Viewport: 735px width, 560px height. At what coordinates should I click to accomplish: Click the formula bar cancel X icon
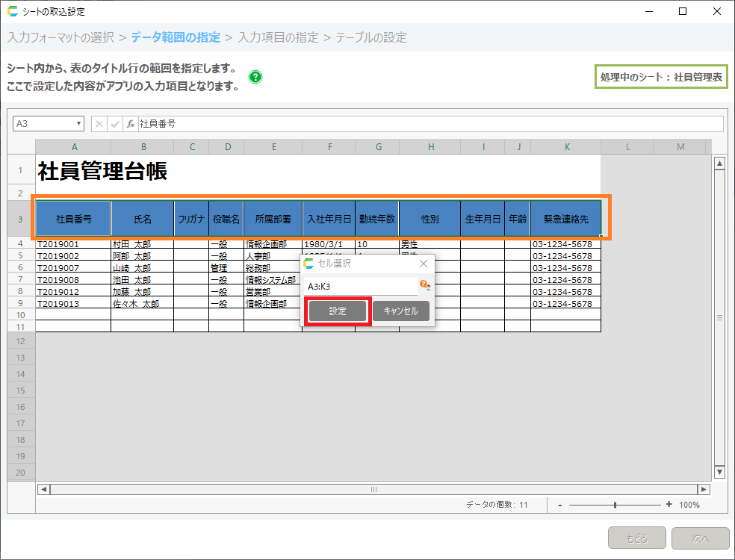pos(99,124)
